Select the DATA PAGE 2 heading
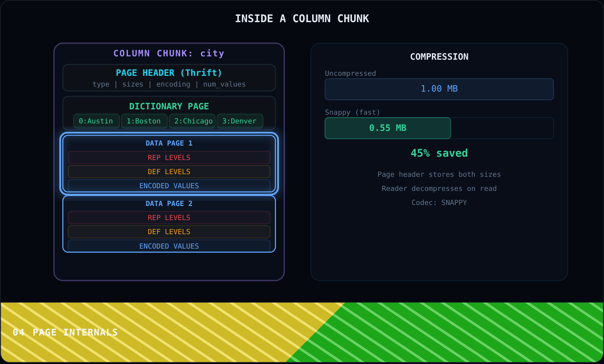 [x=169, y=204]
